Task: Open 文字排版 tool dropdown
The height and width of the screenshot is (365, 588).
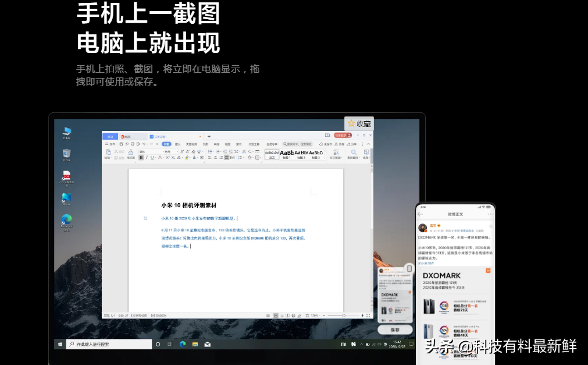Action: tap(336, 154)
